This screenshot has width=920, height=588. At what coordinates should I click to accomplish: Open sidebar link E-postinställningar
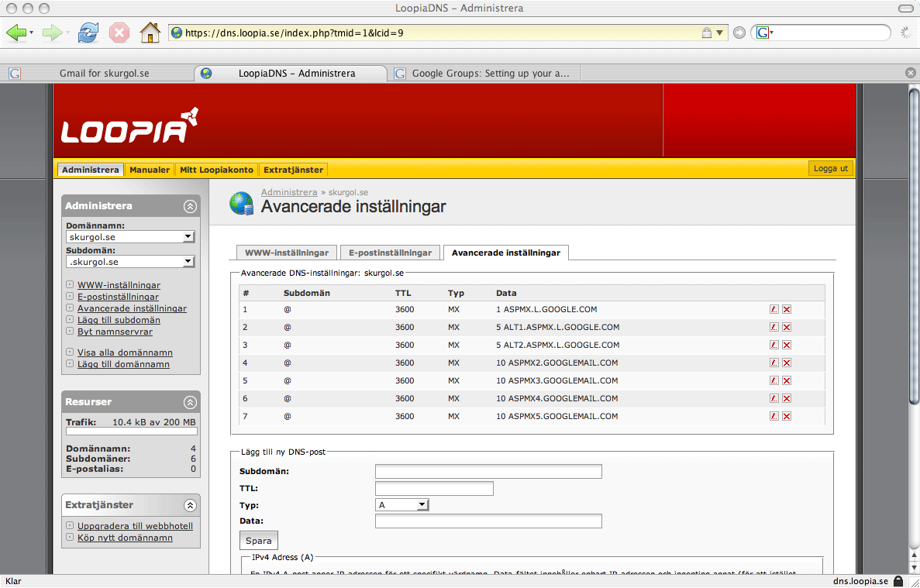(118, 297)
